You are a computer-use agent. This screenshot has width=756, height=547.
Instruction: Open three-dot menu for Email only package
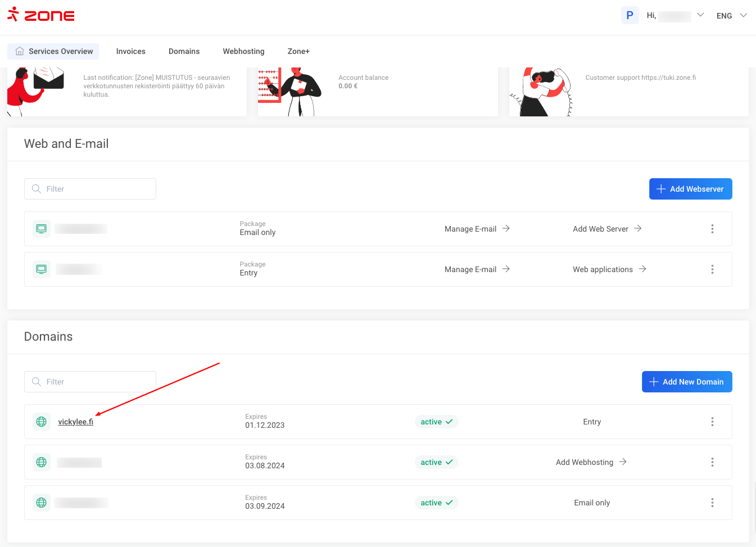pos(712,229)
